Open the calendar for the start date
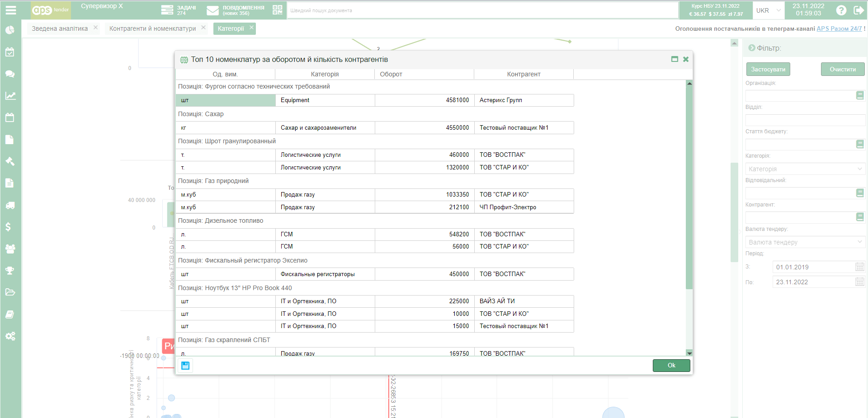868x418 pixels. (860, 267)
